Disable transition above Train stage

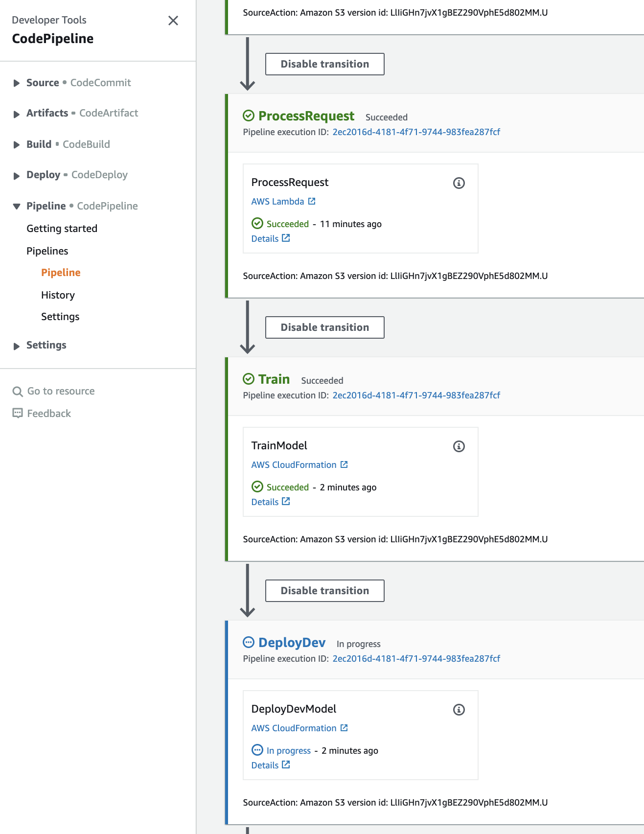(325, 327)
